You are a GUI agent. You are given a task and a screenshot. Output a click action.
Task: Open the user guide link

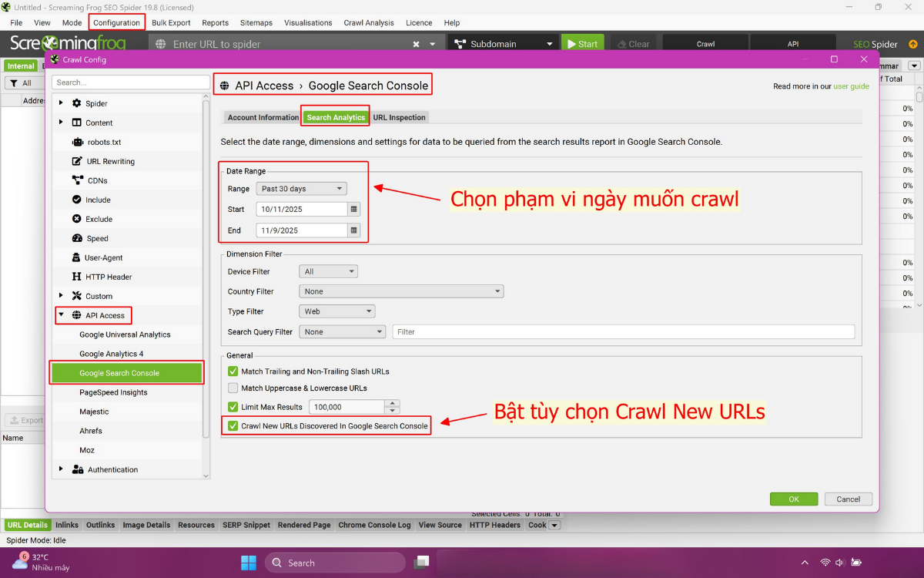[851, 86]
